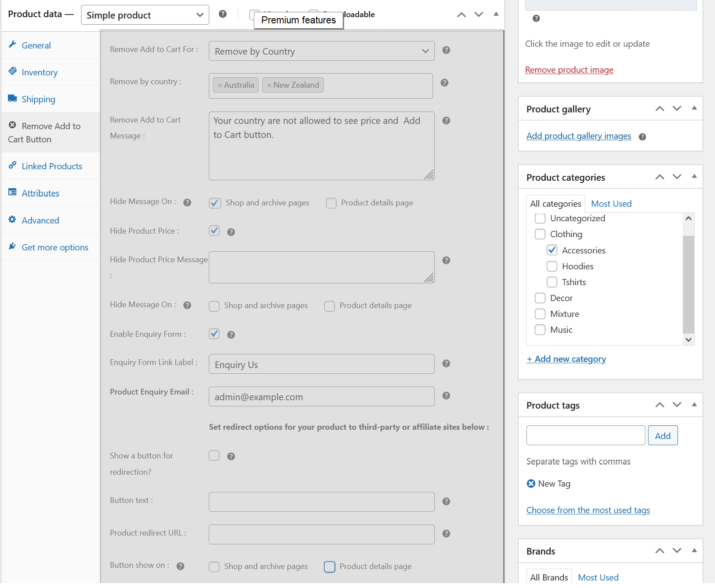Remove the New Tag tag

531,484
